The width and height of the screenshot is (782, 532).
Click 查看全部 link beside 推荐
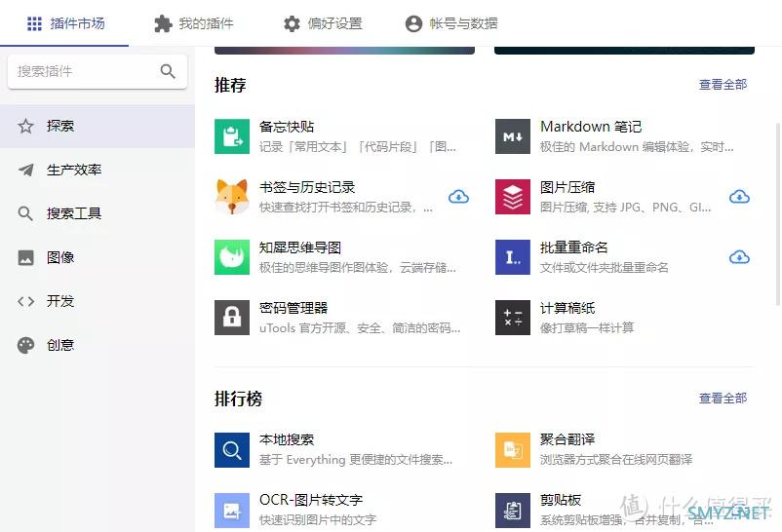coord(723,84)
